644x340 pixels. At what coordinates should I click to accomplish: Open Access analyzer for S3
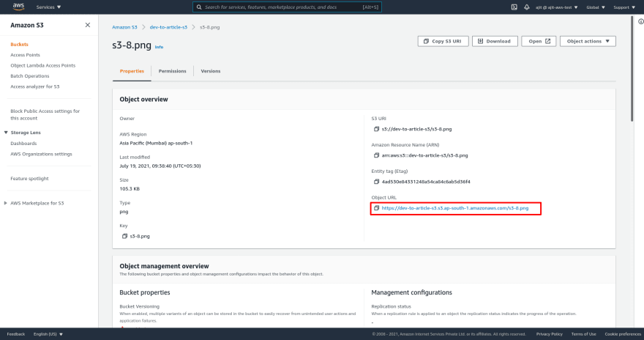(35, 86)
